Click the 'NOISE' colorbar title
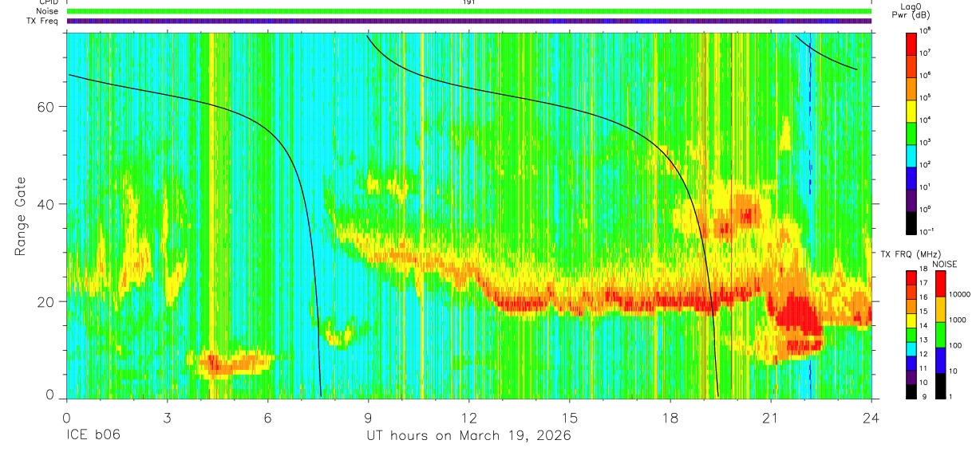This screenshot has height=452, width=980. [x=944, y=264]
